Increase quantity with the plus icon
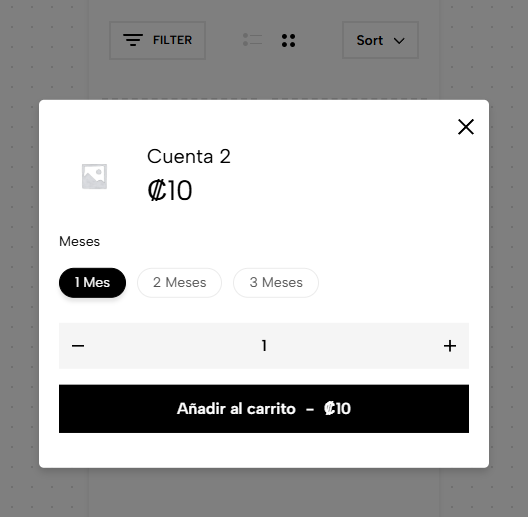The image size is (528, 517). 450,346
